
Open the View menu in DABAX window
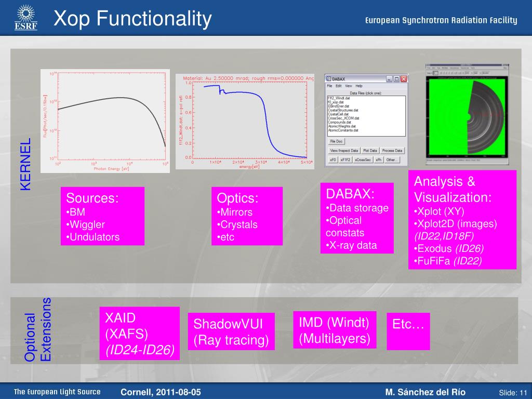tap(349, 86)
